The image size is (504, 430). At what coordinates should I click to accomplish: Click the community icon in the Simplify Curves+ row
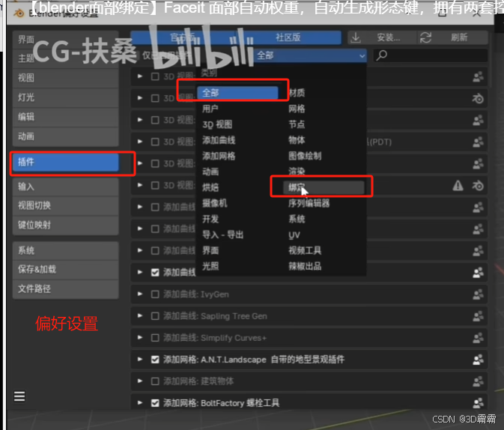(x=478, y=338)
